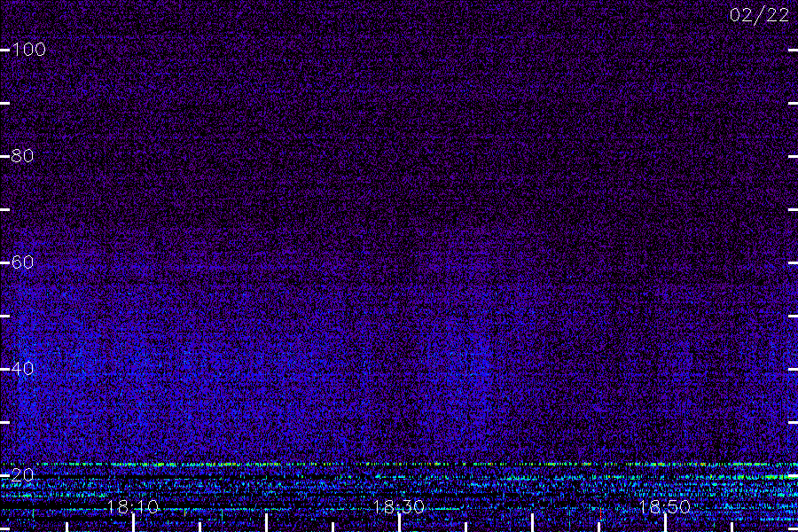This screenshot has width=798, height=532.
Task: Click the red marker on time axis
Action: 600,513
